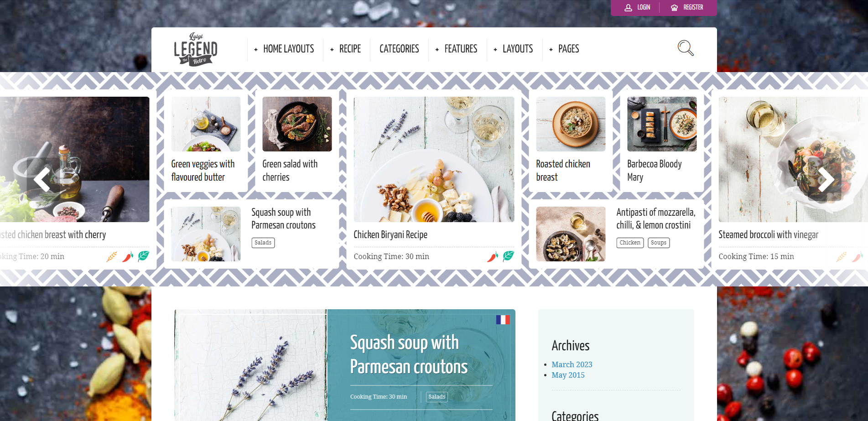Open the Chicken Biryani Recipe title
The height and width of the screenshot is (421, 868).
click(x=390, y=234)
